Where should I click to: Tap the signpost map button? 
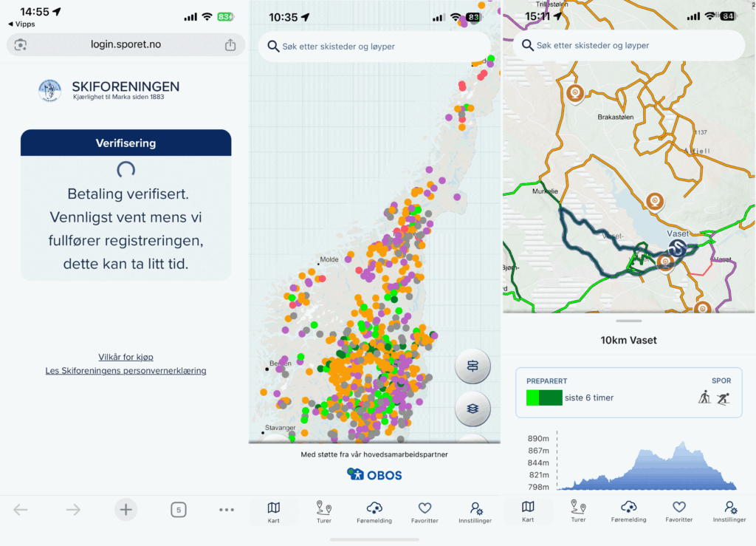[472, 366]
